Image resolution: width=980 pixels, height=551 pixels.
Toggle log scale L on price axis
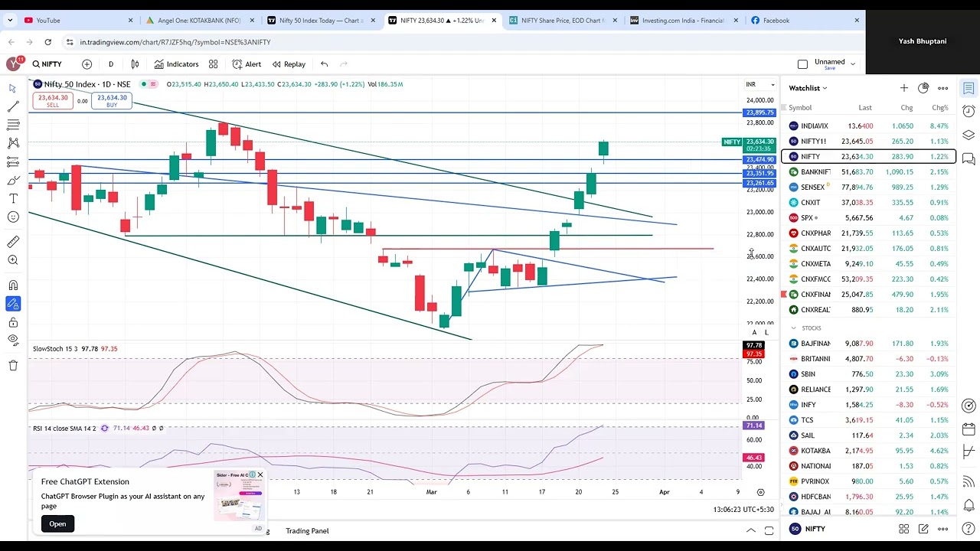(x=766, y=332)
